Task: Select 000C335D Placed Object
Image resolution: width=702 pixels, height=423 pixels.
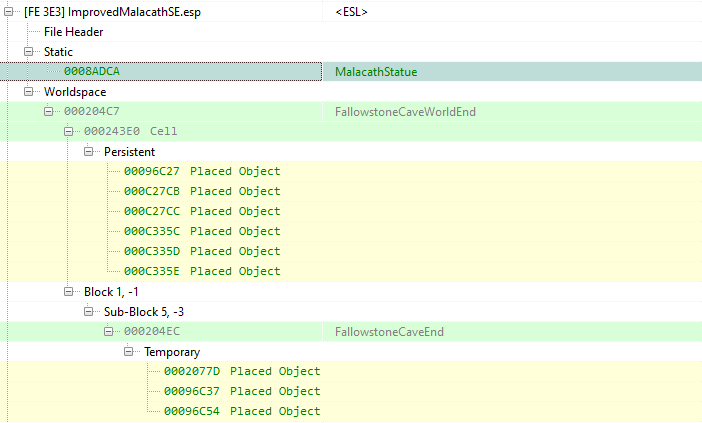Action: coord(202,252)
